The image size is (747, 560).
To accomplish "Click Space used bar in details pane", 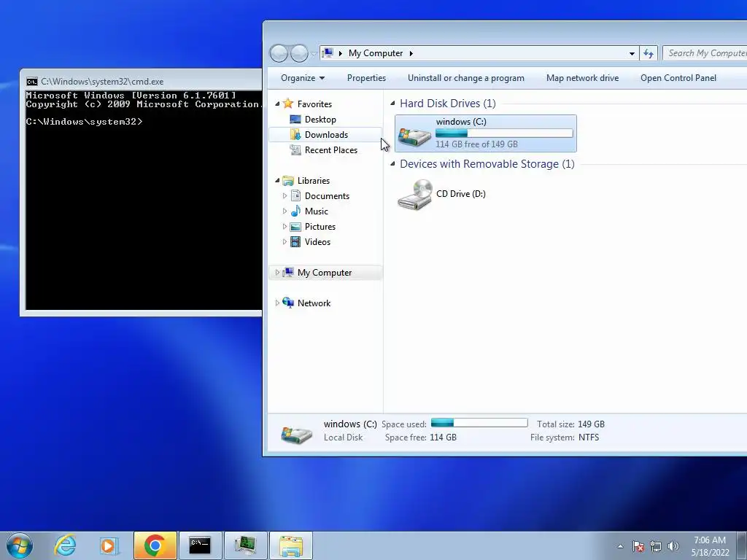I will point(479,423).
